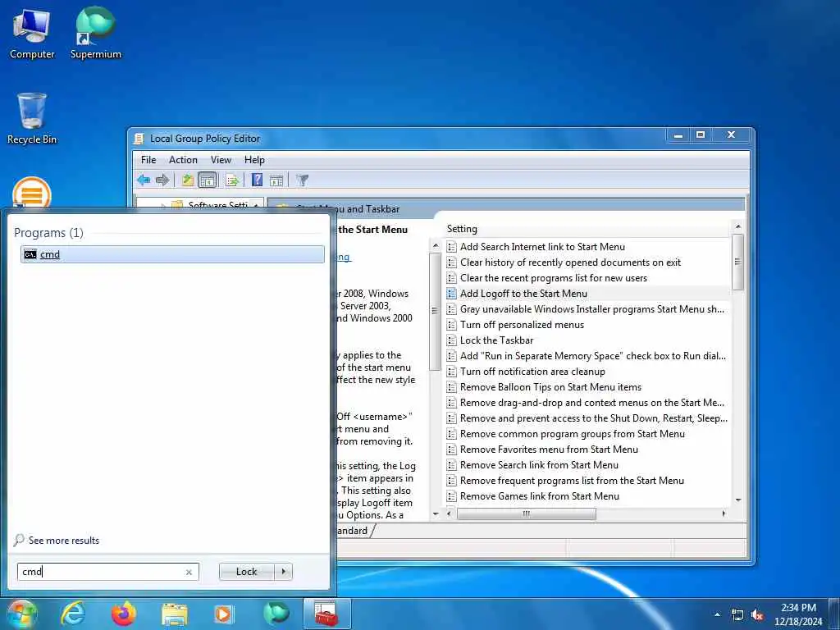Click description pane vertical scrollbar thumb
Viewport: 840px width, 630px height.
(x=435, y=311)
